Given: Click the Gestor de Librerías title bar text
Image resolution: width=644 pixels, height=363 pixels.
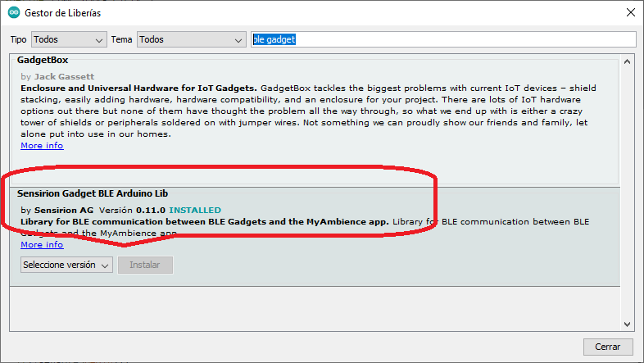Looking at the screenshot, I should coord(65,13).
